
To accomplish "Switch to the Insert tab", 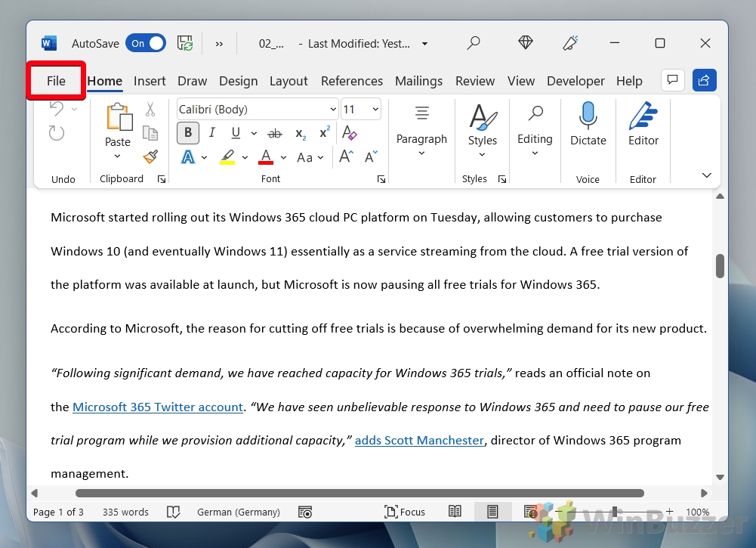I will click(150, 81).
